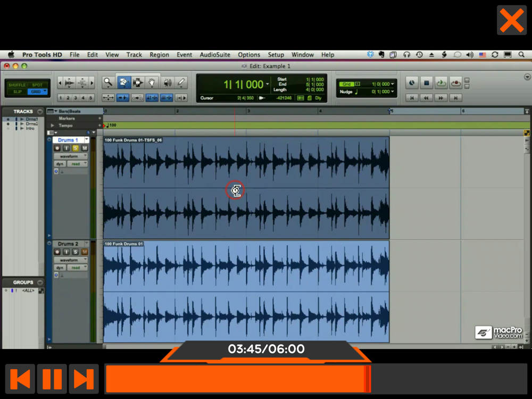Open the Apple menu
532x399 pixels.
pyautogui.click(x=11, y=55)
